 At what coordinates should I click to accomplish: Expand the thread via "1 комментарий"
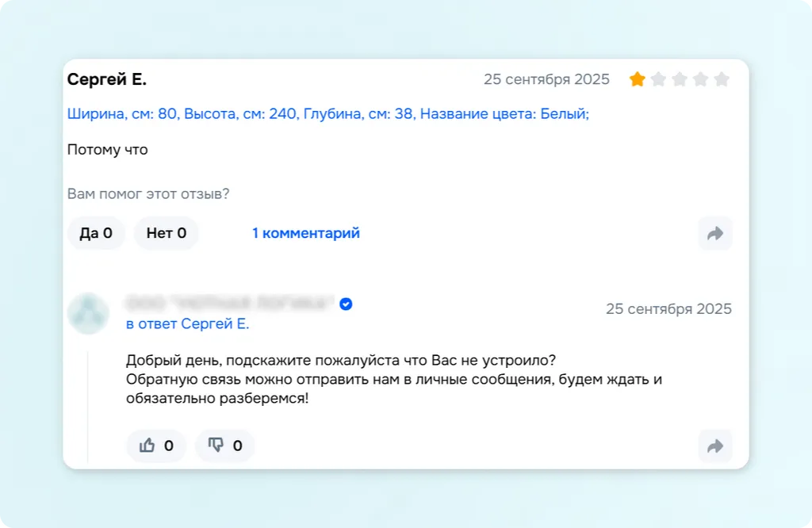(305, 233)
